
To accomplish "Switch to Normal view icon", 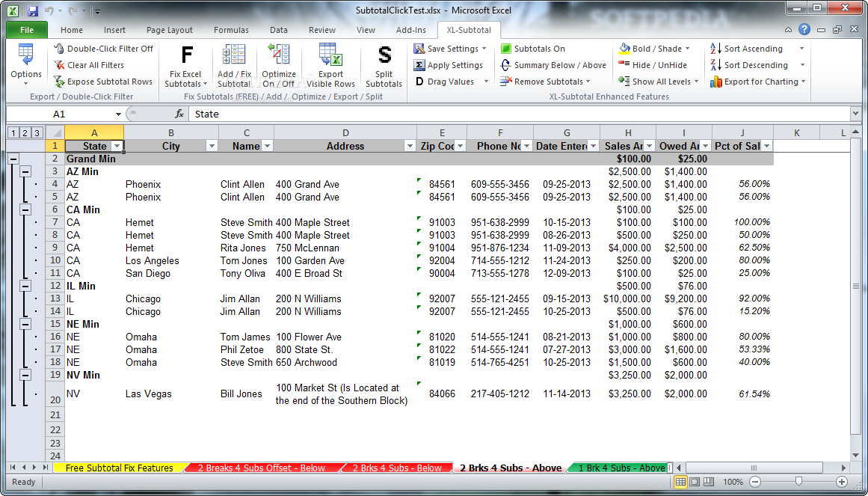I will (680, 482).
